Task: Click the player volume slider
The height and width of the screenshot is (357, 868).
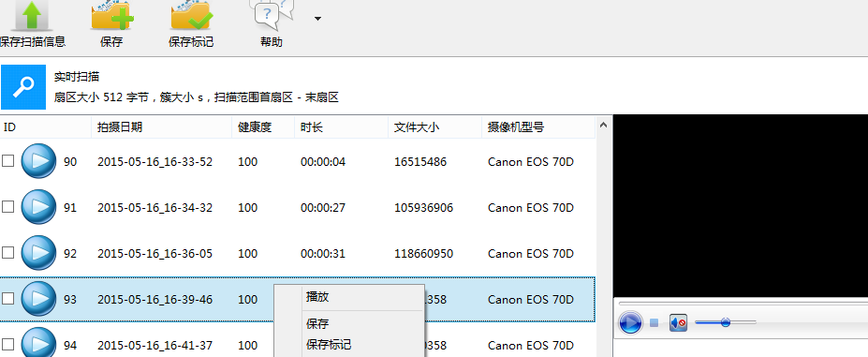Action: tap(725, 322)
